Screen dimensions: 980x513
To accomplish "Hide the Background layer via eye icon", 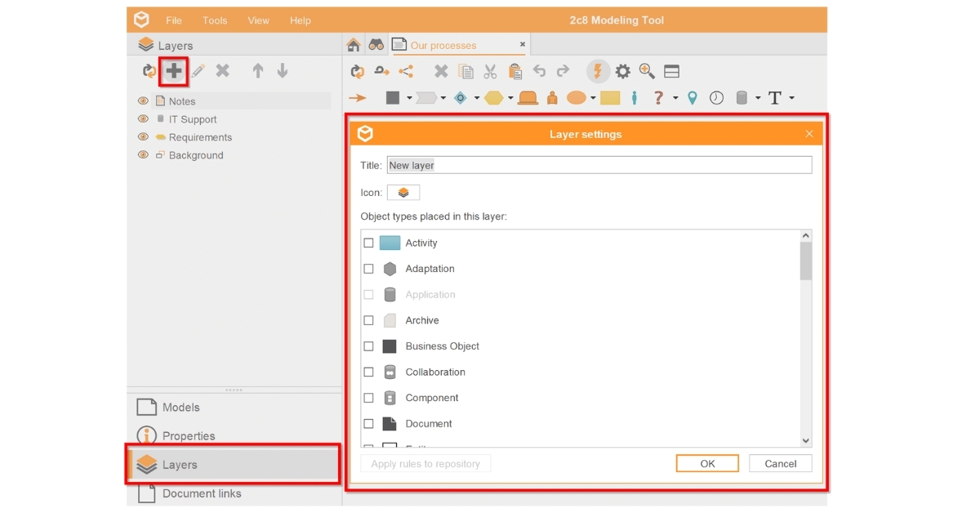I will (143, 155).
